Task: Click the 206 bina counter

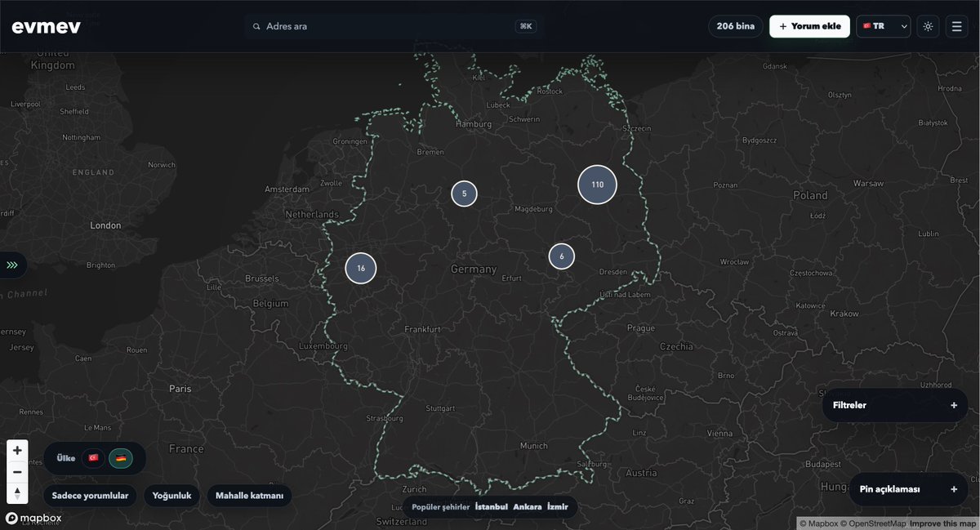Action: [x=736, y=26]
